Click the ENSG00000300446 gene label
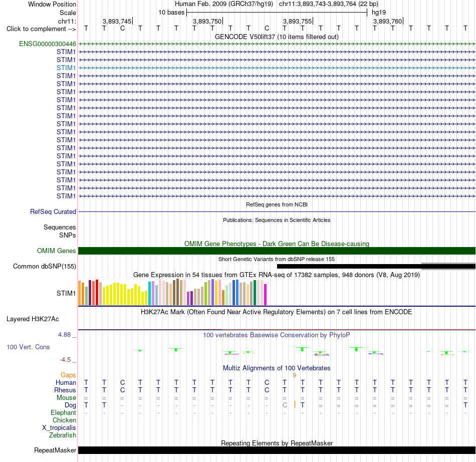476x462 pixels. [48, 44]
